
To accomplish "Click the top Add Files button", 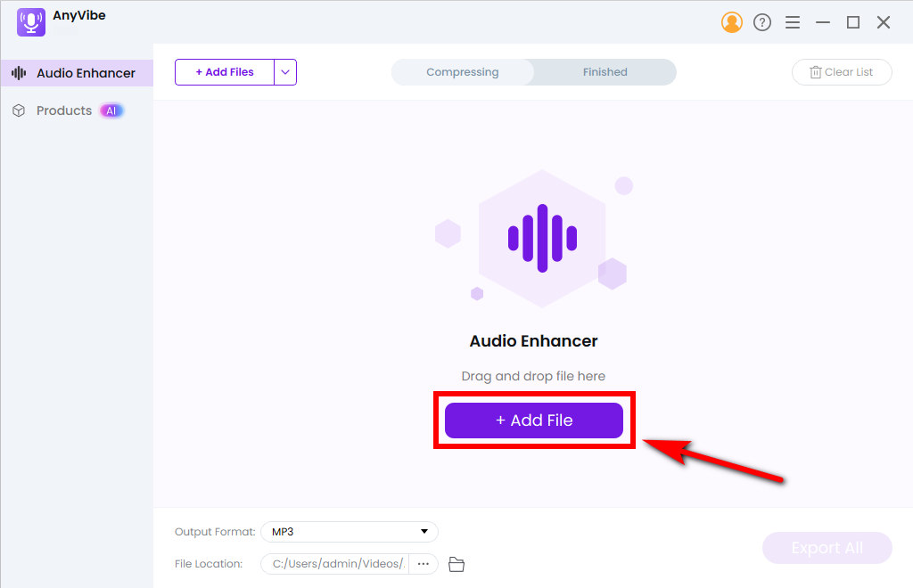I will 225,72.
